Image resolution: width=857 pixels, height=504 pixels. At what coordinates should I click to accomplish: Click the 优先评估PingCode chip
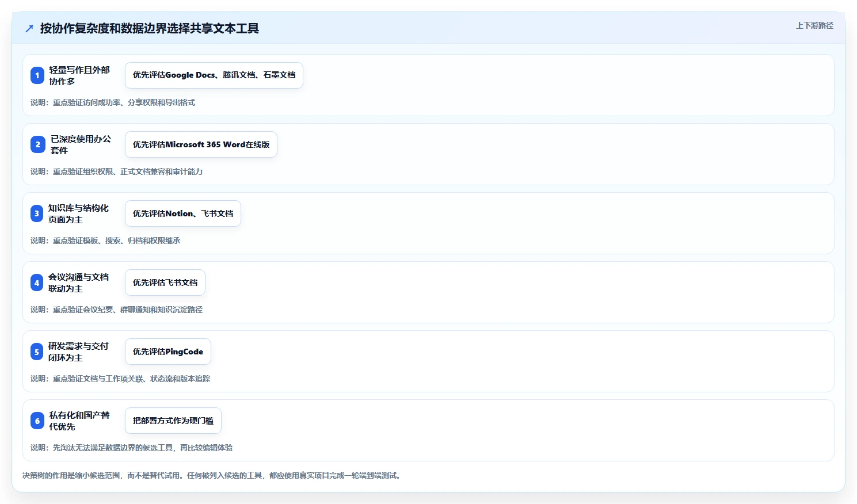click(x=168, y=352)
